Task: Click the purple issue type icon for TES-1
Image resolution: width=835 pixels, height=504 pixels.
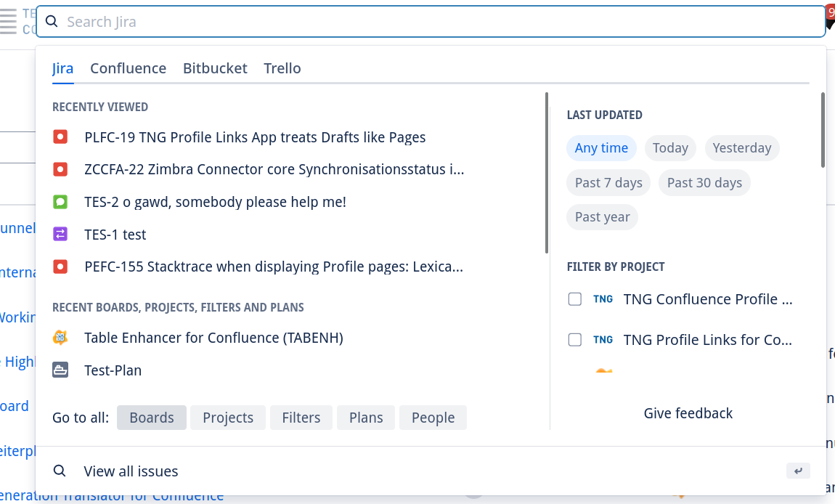Action: tap(60, 234)
